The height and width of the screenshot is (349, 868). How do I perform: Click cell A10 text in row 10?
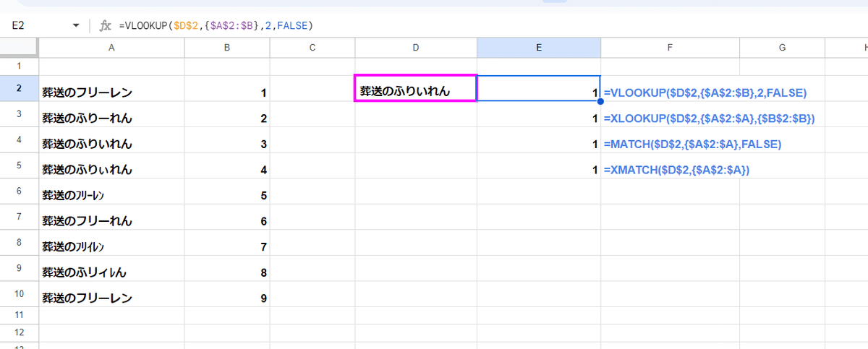tap(111, 294)
